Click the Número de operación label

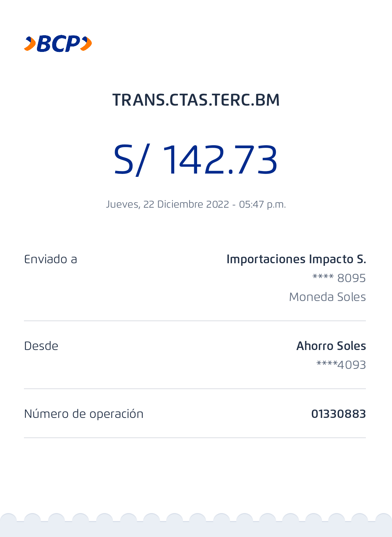[84, 414]
